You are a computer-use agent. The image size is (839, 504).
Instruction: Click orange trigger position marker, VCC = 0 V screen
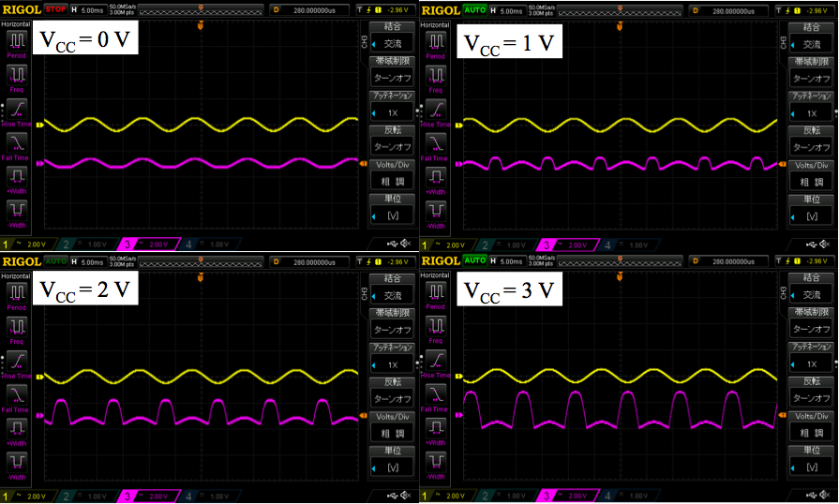[201, 25]
